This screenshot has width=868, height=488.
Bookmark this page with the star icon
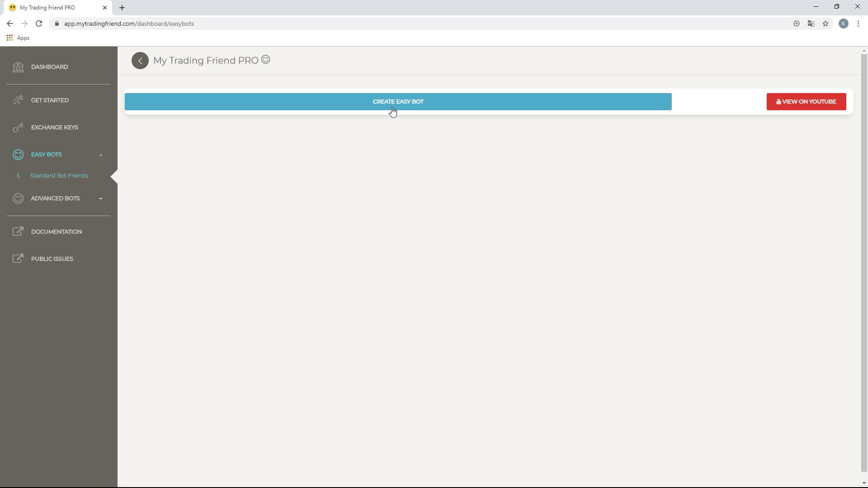coord(826,23)
